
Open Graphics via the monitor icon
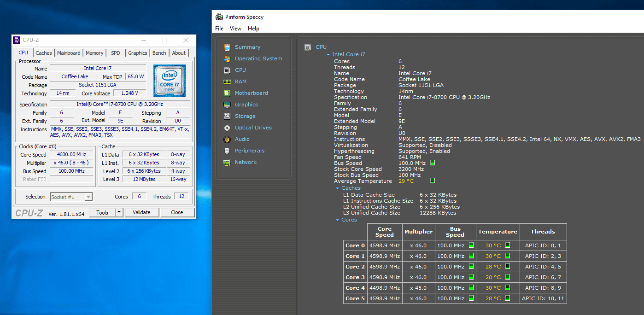click(227, 105)
